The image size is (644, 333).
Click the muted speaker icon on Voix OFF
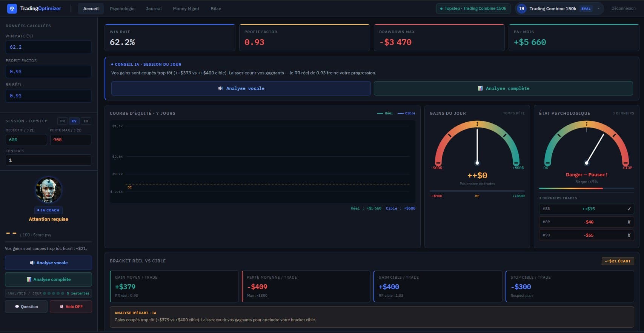(61, 307)
